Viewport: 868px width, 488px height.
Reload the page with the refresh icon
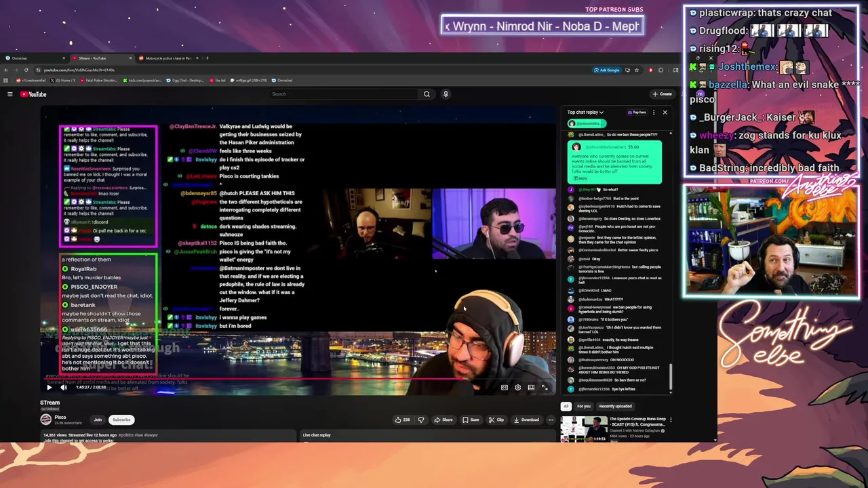click(x=26, y=70)
